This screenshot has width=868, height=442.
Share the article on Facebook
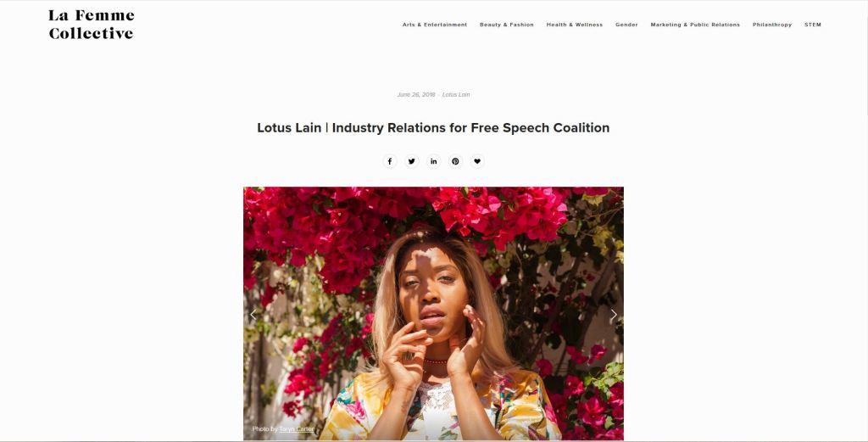click(x=390, y=161)
